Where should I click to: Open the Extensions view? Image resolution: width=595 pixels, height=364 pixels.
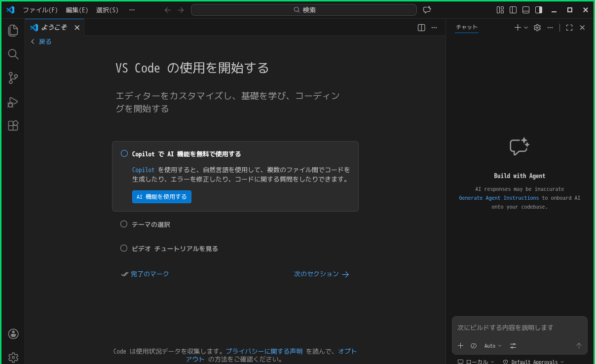pyautogui.click(x=13, y=126)
